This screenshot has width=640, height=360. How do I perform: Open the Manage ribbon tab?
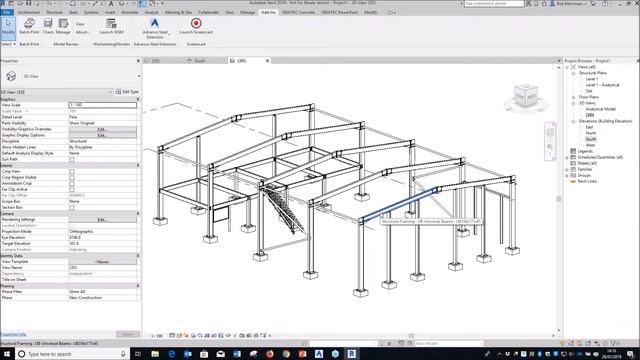[x=247, y=12]
